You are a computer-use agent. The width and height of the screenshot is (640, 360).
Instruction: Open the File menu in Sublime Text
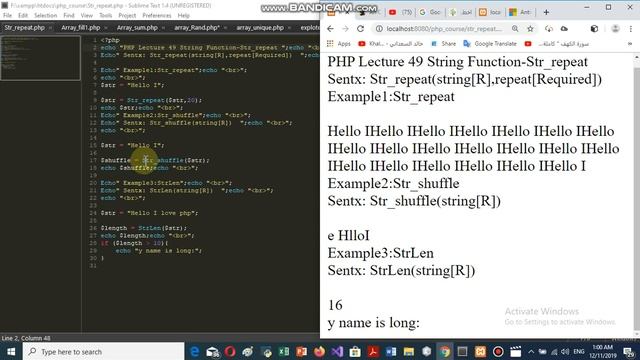(x=7, y=16)
